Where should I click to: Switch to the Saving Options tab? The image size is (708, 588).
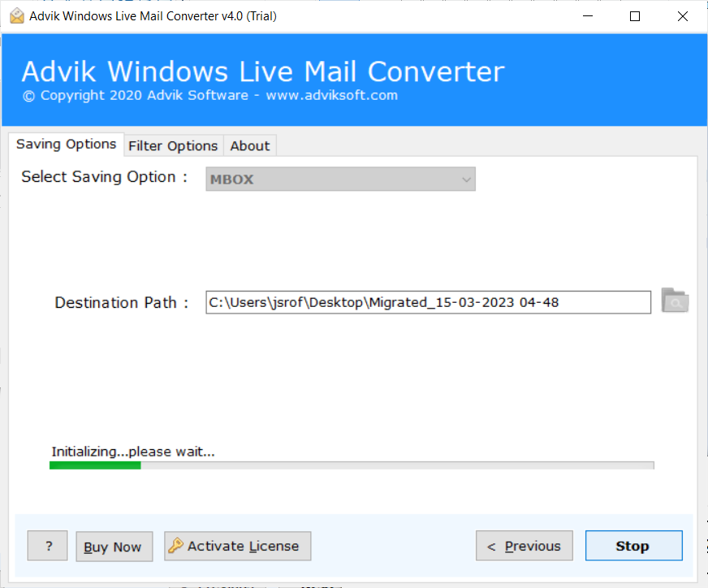click(x=66, y=145)
